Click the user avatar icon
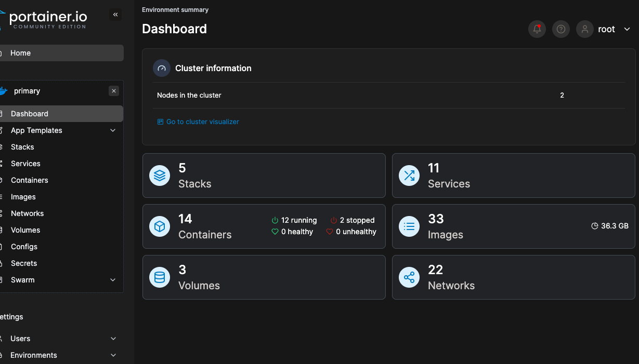 [585, 29]
